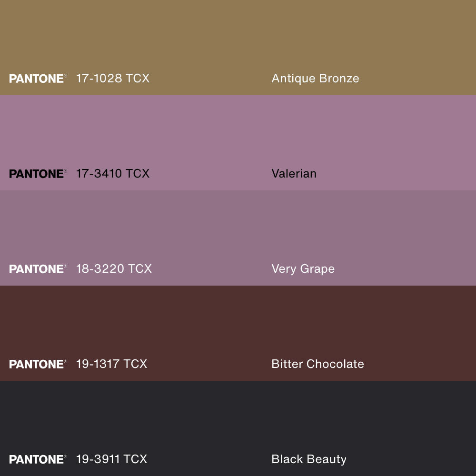Click the PANTONE logo beside 18-3220 TCX
The width and height of the screenshot is (476, 476).
coord(38,269)
